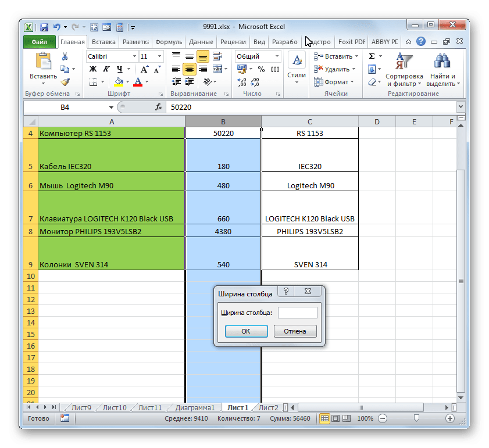Decrease font size with the small A icon
The height and width of the screenshot is (448, 489).
click(x=158, y=69)
